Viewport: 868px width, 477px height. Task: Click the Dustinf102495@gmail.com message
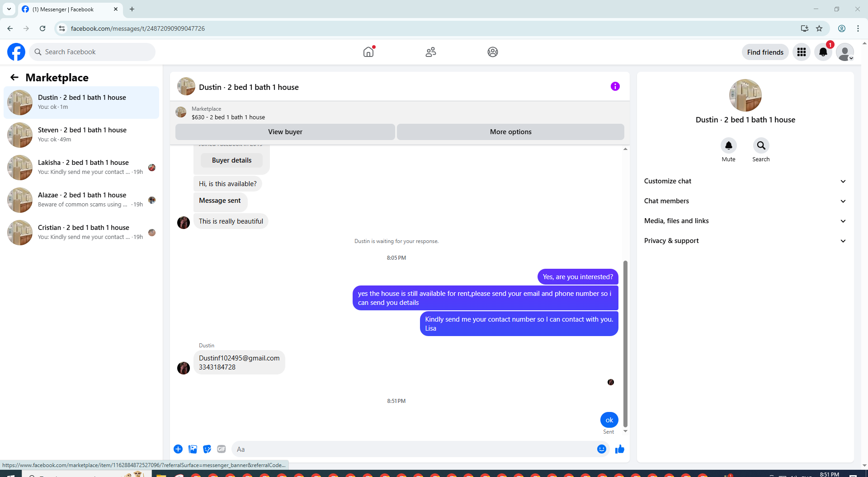coord(239,362)
